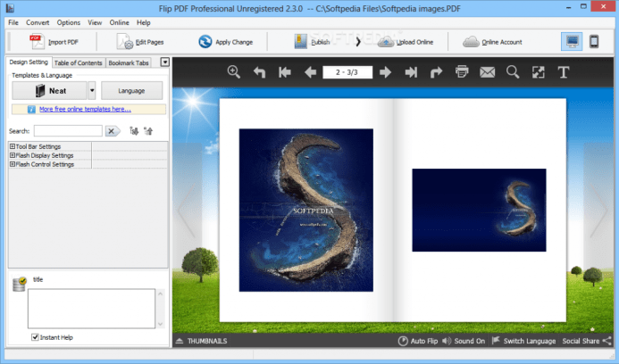619x364 pixels.
Task: Go to first page of flipbook
Action: click(x=285, y=71)
